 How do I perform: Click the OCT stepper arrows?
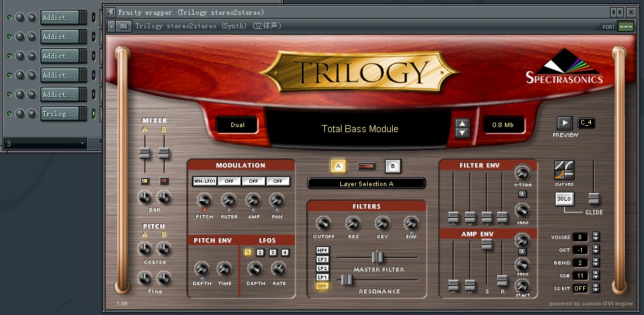[595, 250]
